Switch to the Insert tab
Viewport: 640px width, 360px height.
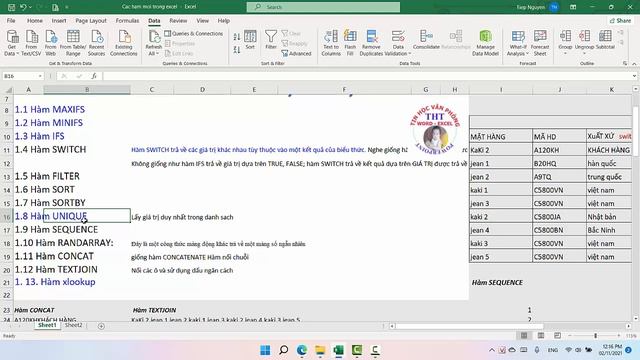[59, 20]
